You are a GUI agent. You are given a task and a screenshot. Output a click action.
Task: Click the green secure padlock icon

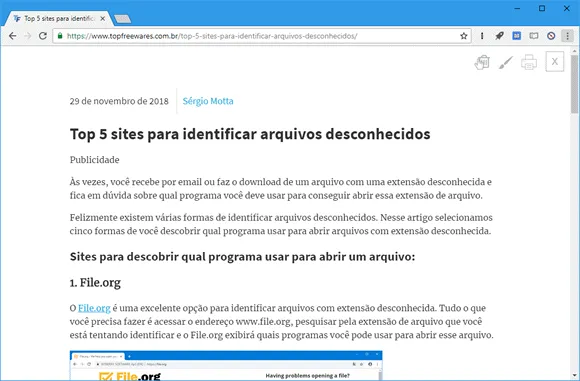(x=60, y=36)
